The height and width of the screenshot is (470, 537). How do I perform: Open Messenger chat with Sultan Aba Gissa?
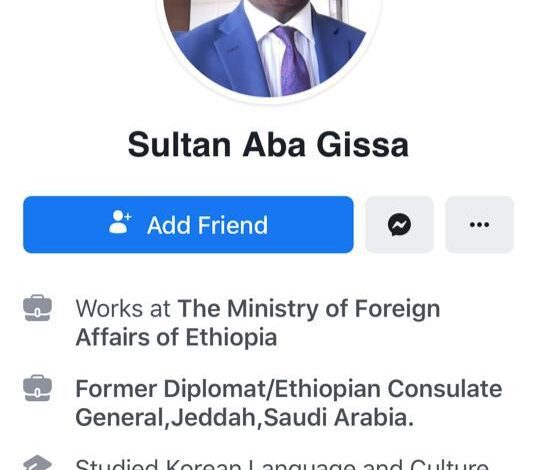tap(399, 225)
